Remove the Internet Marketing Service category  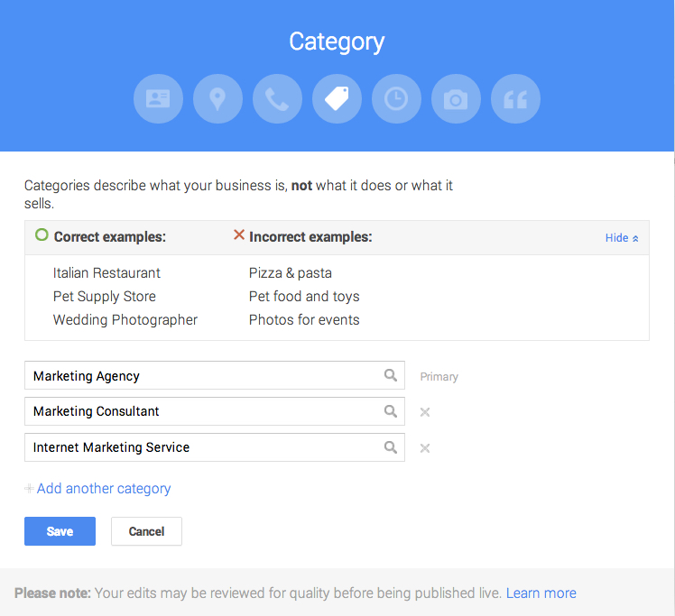(425, 448)
